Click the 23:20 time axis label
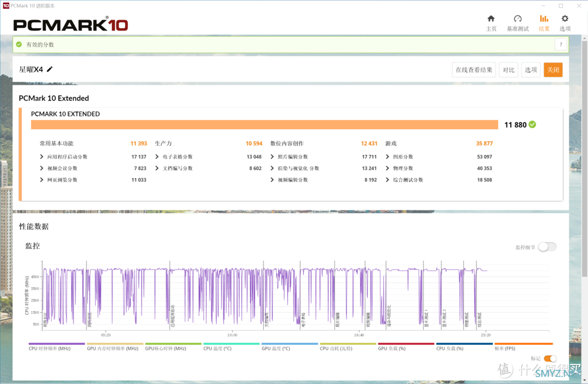Image resolution: width=588 pixels, height=384 pixels. [x=486, y=335]
